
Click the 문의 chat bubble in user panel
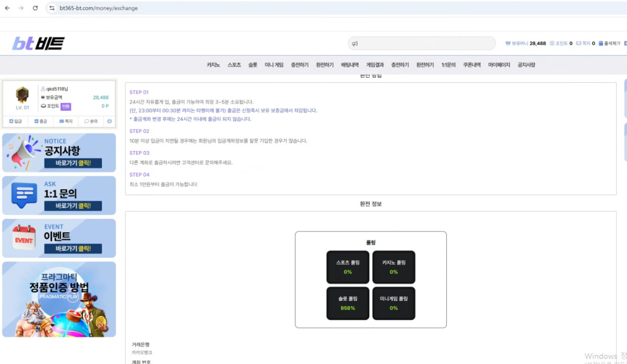click(91, 121)
